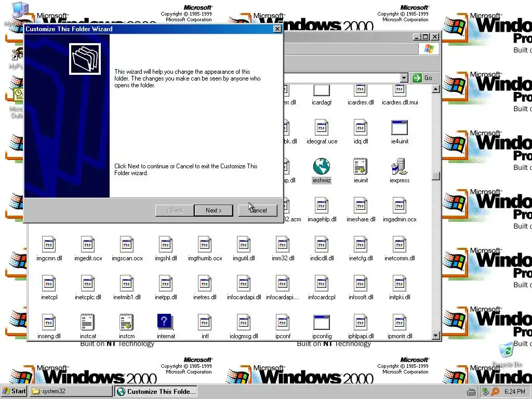Select the initpki.dll file icon
The height and width of the screenshot is (399, 532).
(400, 283)
